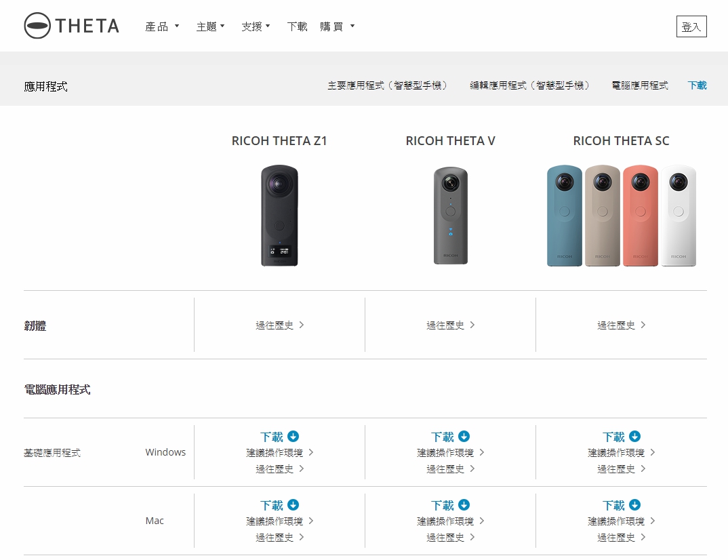Click the RICOH THETA Z1 camera image
The height and width of the screenshot is (560, 728).
pyautogui.click(x=279, y=216)
